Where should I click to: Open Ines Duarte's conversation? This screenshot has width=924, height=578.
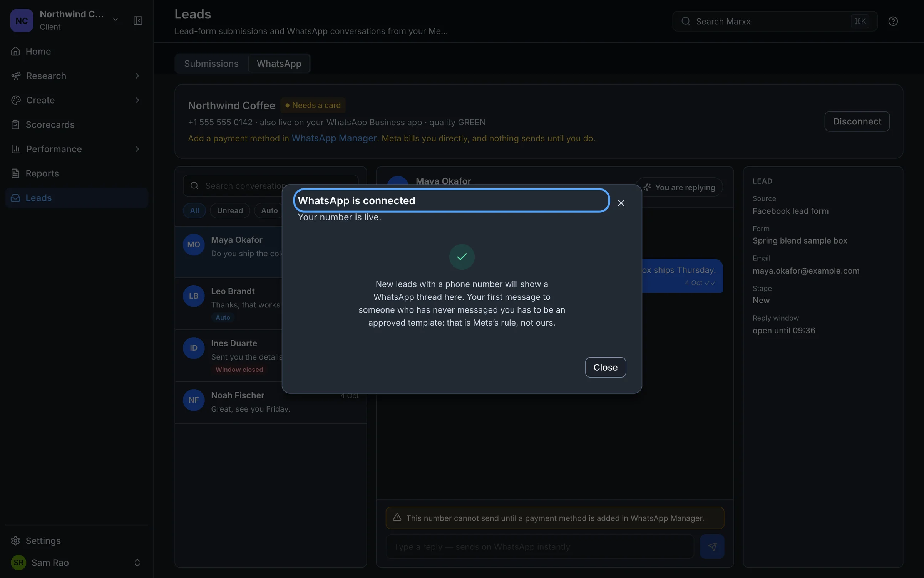point(229,356)
